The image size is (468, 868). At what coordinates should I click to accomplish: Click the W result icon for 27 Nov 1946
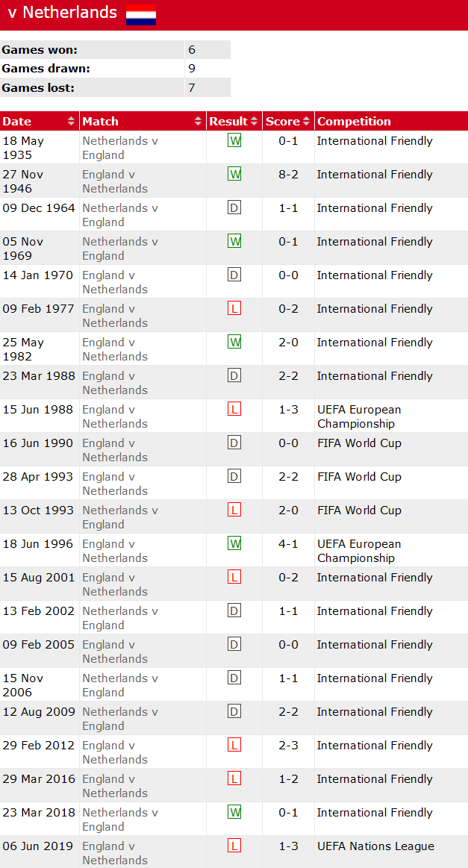(x=234, y=175)
